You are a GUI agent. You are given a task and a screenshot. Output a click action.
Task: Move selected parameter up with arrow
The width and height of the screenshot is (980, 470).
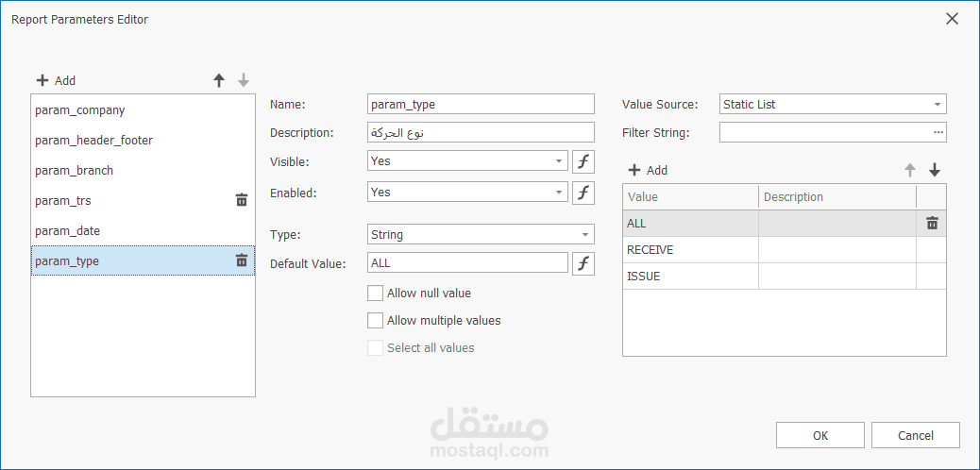(x=219, y=81)
